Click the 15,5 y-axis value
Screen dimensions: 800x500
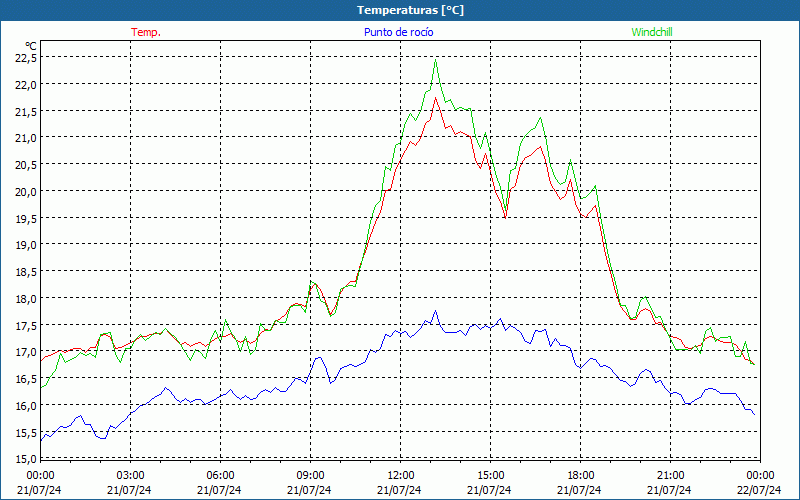point(26,432)
